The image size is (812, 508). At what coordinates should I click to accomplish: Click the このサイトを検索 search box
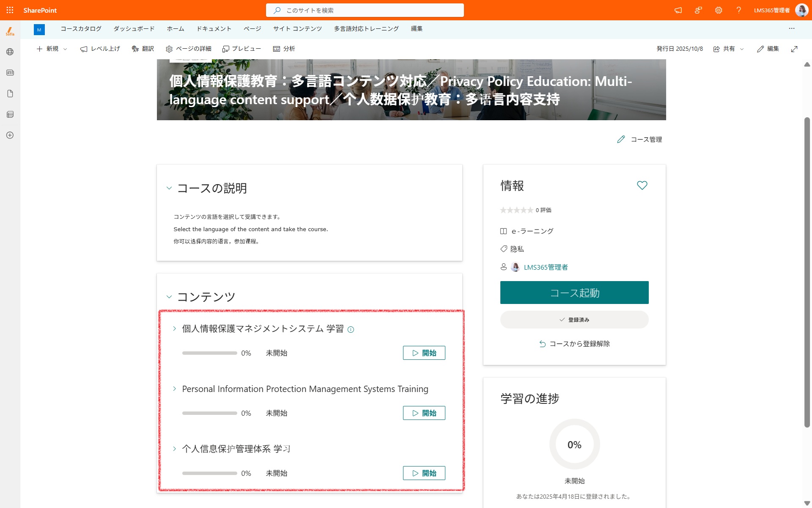(x=365, y=10)
